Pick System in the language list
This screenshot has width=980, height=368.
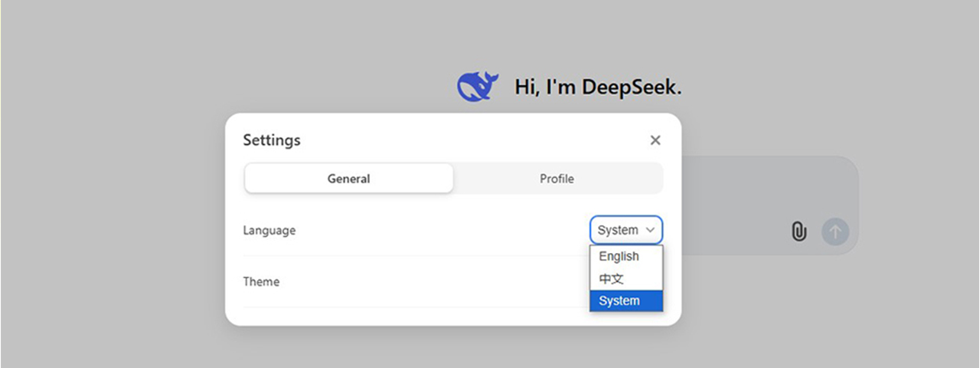point(626,301)
